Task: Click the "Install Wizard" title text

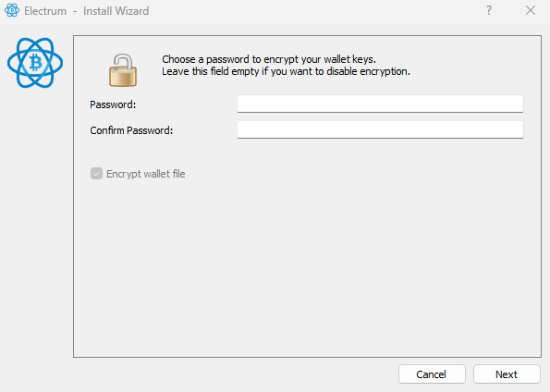Action: point(116,11)
